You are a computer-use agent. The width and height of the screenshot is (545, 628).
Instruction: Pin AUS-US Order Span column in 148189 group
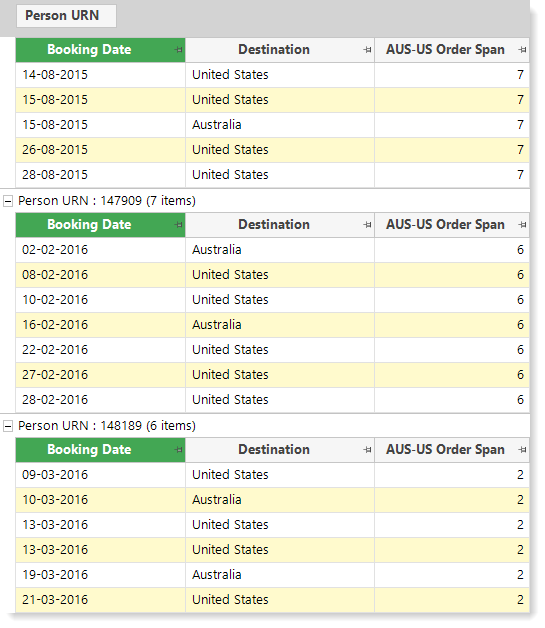click(522, 450)
